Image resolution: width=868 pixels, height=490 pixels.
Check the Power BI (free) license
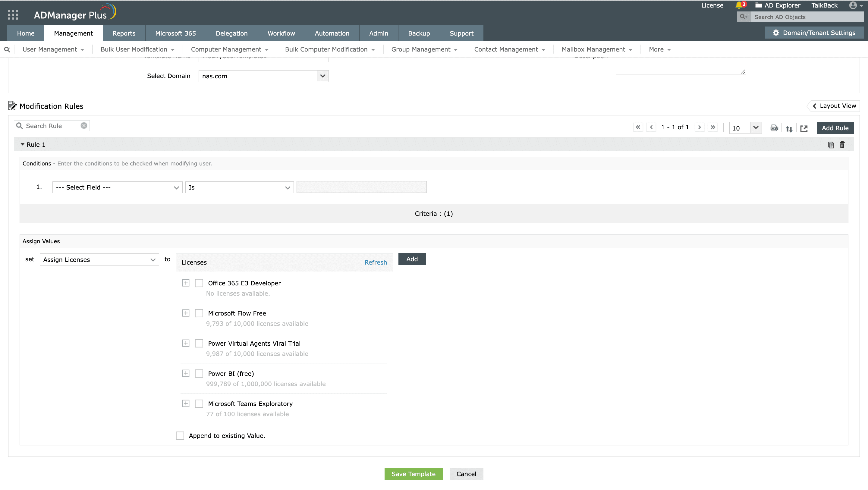coord(199,373)
